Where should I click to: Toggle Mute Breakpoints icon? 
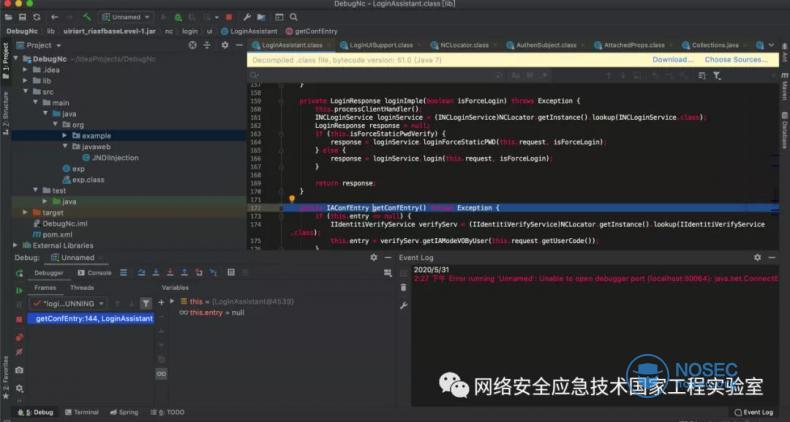pyautogui.click(x=19, y=352)
